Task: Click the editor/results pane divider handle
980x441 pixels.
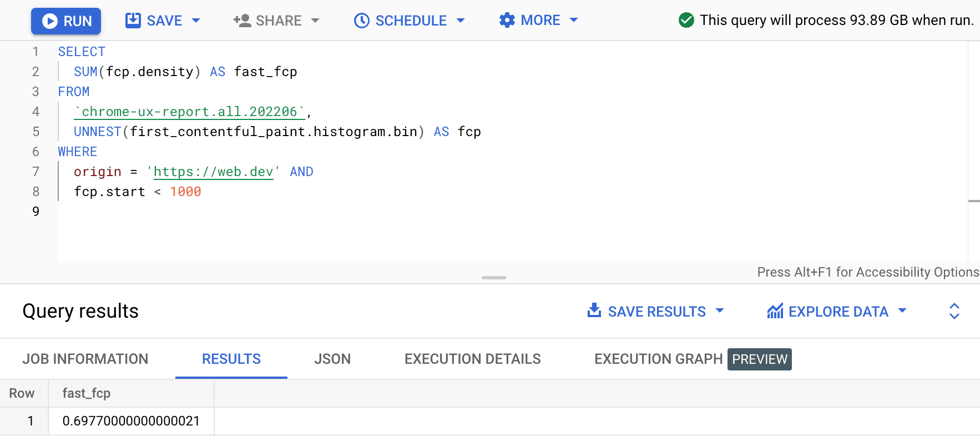Action: pyautogui.click(x=493, y=277)
